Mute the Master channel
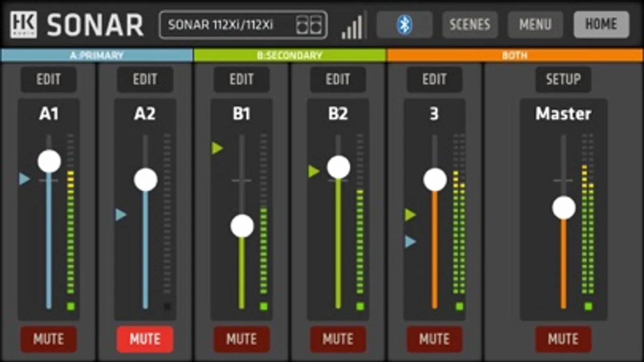Viewport: 644px width, 362px height. click(563, 339)
